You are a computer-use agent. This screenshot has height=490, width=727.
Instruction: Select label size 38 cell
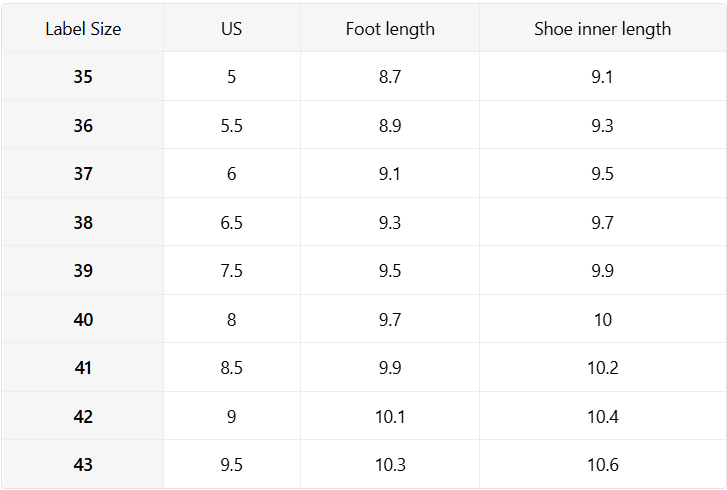pyautogui.click(x=83, y=223)
